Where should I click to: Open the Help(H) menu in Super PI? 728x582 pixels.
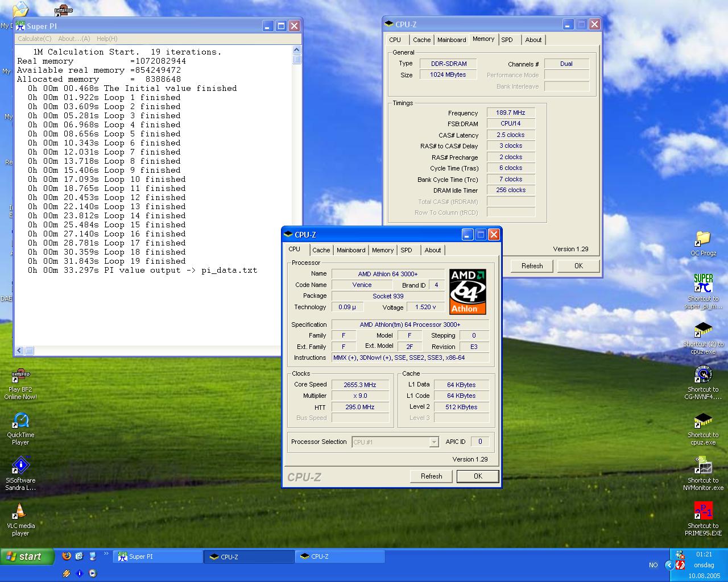107,39
